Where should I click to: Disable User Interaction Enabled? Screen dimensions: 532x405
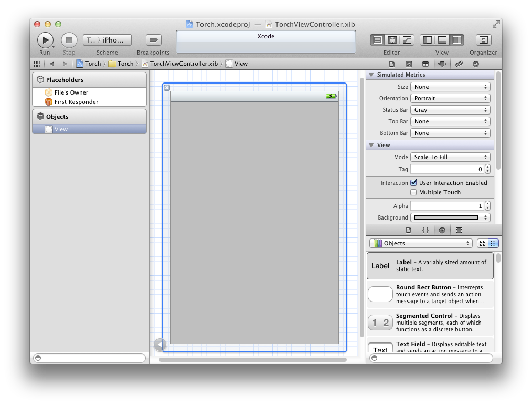[413, 183]
